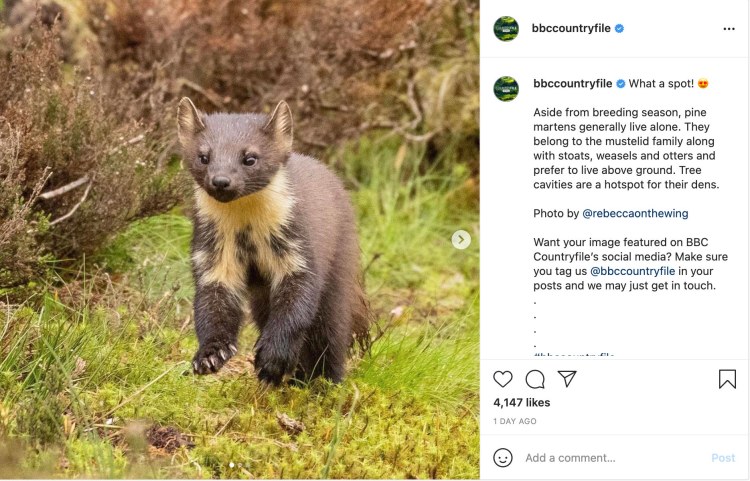Open the emoji picker smiley icon
Image resolution: width=750 pixels, height=481 pixels.
503,458
